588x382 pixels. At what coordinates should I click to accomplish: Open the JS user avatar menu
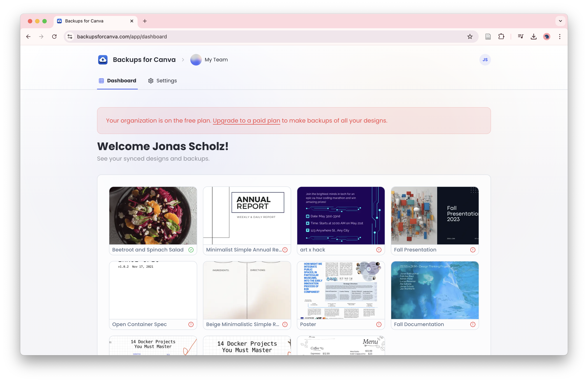tap(485, 60)
